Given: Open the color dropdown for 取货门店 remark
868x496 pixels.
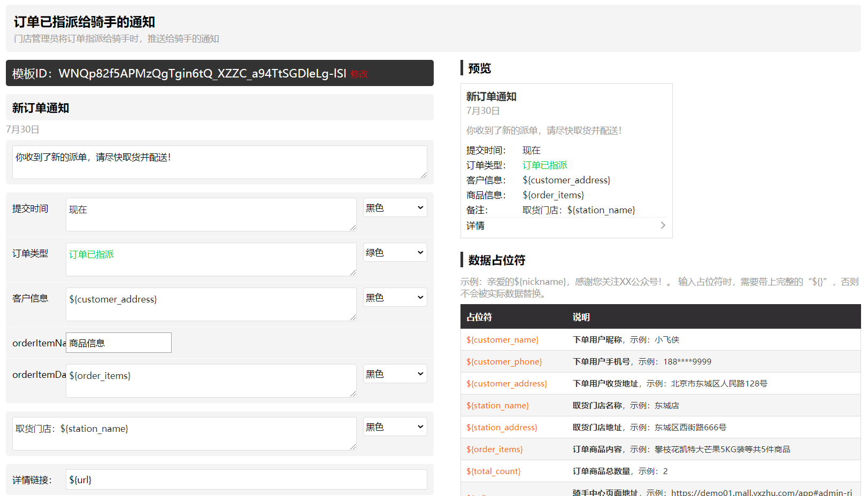Looking at the screenshot, I should [x=395, y=427].
